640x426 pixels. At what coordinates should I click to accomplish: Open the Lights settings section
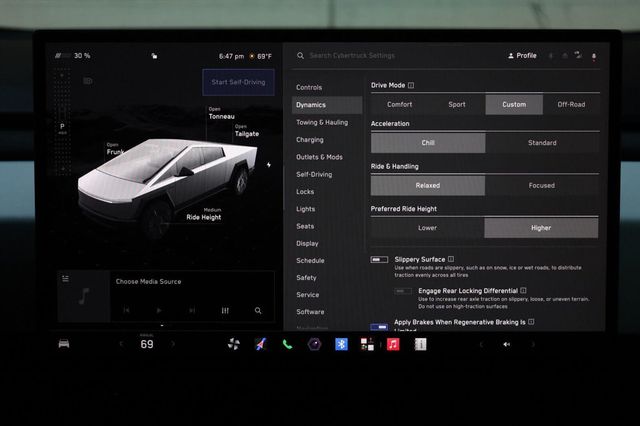pyautogui.click(x=327, y=209)
